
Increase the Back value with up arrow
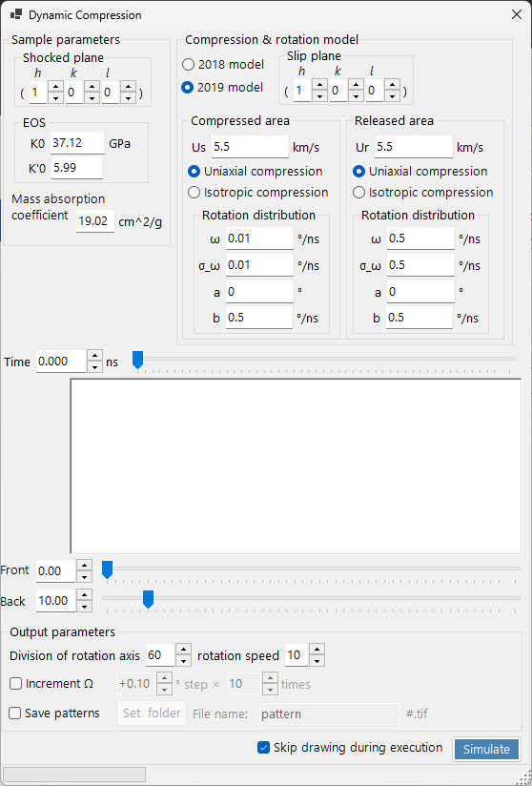(x=85, y=595)
